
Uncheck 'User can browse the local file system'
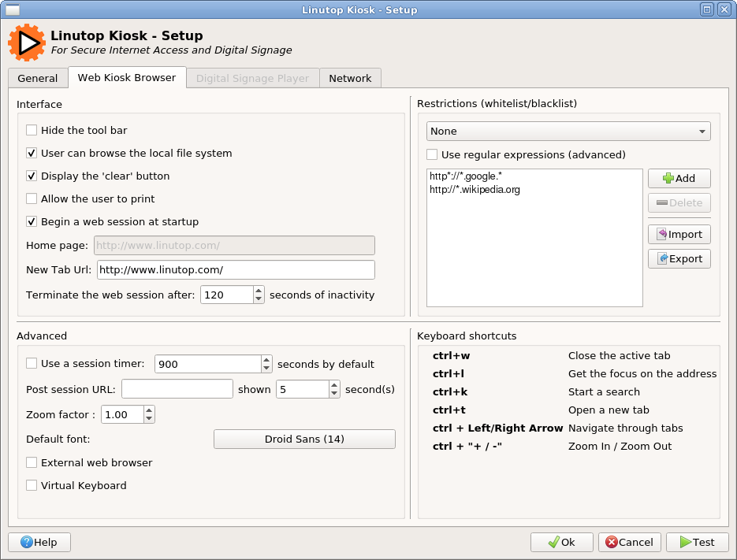pos(32,153)
